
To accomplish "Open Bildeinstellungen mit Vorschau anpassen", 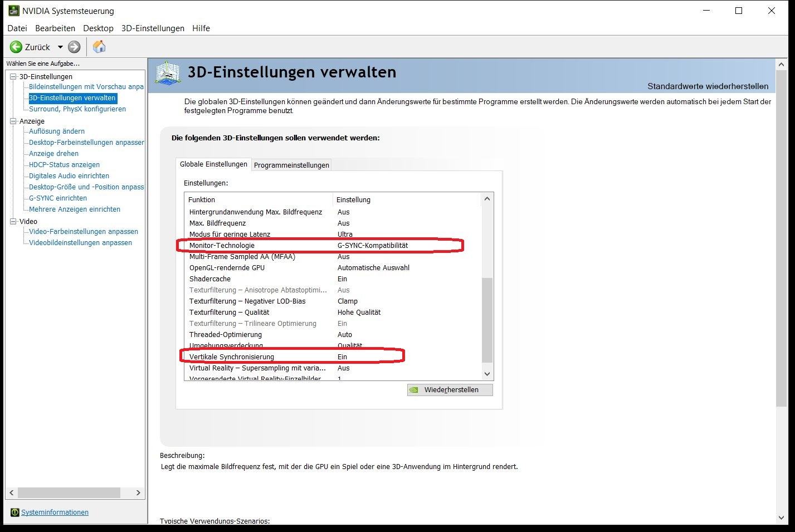I will point(86,87).
